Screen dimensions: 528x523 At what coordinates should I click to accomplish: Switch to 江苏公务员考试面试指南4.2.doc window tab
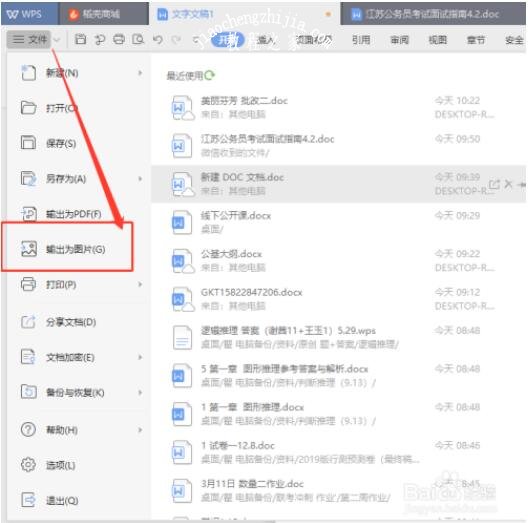[x=433, y=14]
